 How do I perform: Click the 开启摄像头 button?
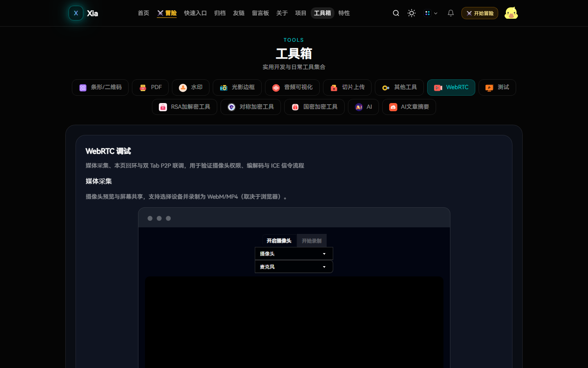click(x=279, y=241)
